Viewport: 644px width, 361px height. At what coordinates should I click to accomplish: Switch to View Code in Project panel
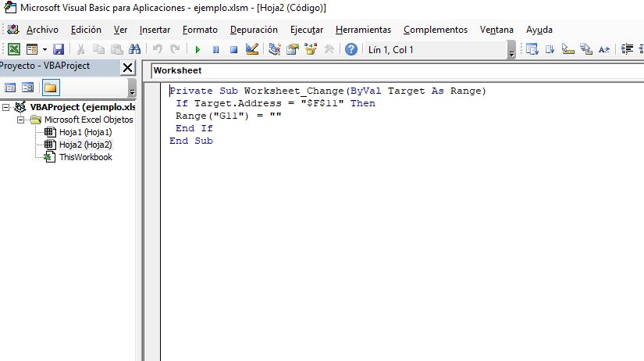click(10, 88)
